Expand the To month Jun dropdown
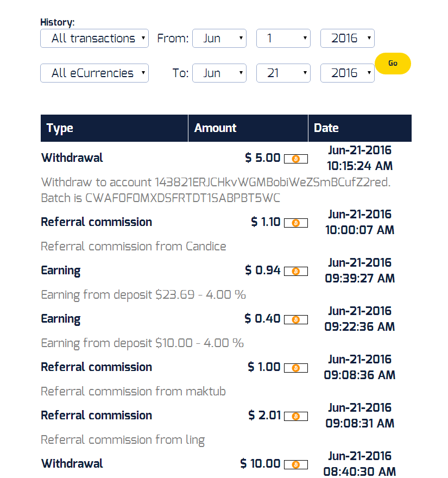The width and height of the screenshot is (448, 478). (219, 73)
